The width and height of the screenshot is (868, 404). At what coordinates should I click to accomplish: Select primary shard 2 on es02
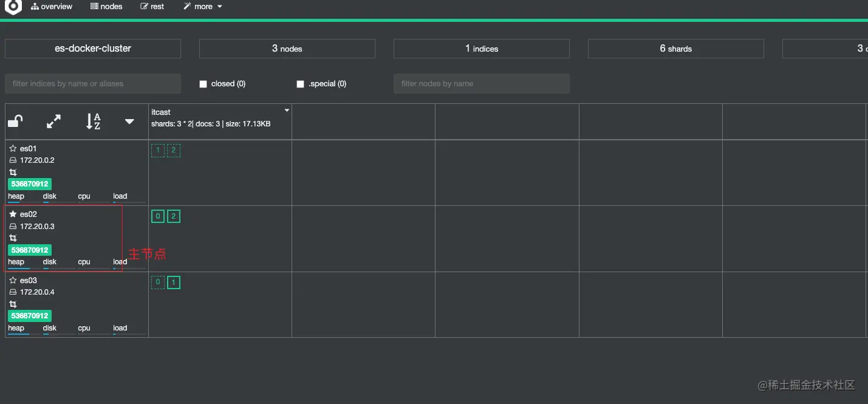click(174, 216)
